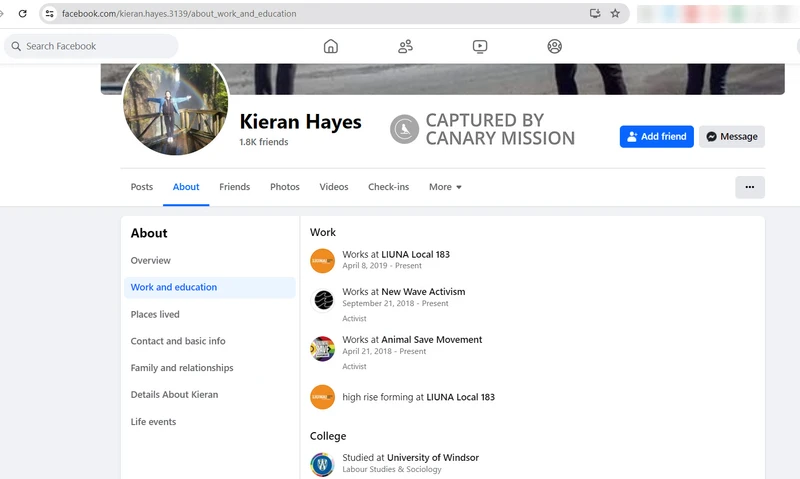
Task: Open LIUNA Local 183 link after high rise forming
Action: pos(460,397)
